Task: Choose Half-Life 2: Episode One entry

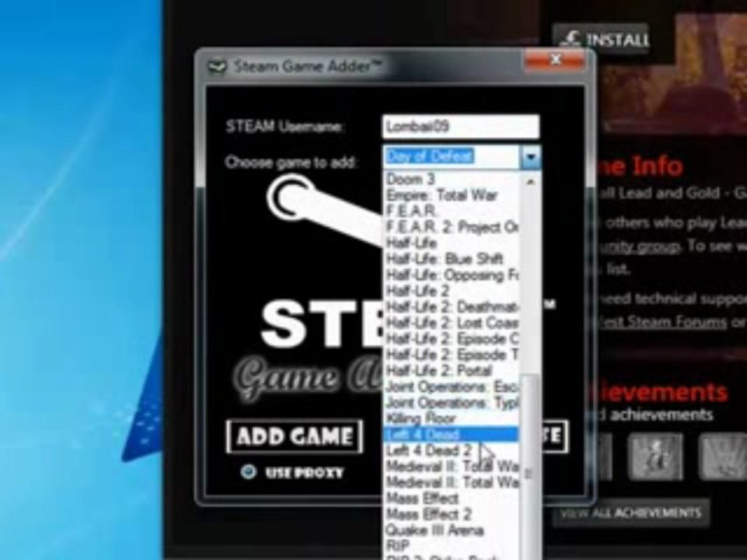Action: pos(451,339)
